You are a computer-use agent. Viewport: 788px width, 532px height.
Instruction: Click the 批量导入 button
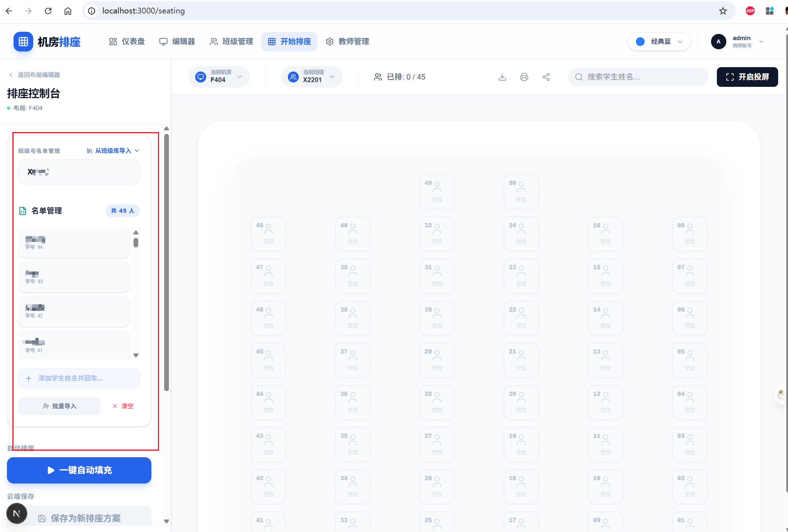(x=59, y=406)
